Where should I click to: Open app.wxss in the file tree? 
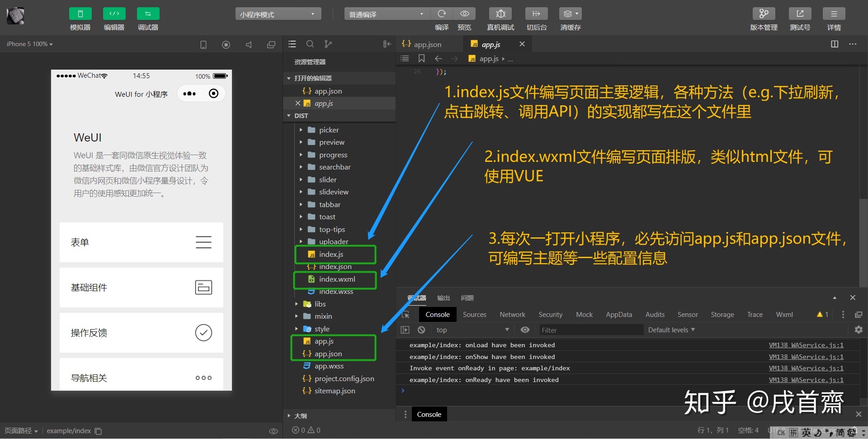(x=329, y=366)
